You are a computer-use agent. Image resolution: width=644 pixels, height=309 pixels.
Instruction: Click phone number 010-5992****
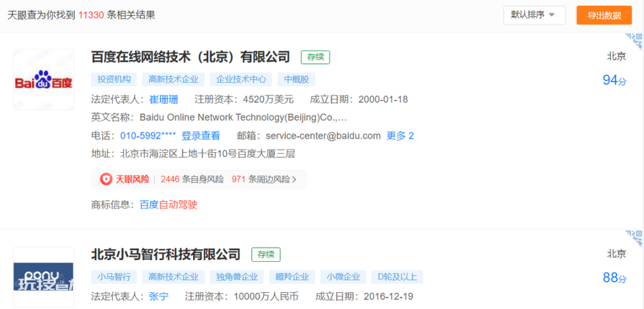148,135
